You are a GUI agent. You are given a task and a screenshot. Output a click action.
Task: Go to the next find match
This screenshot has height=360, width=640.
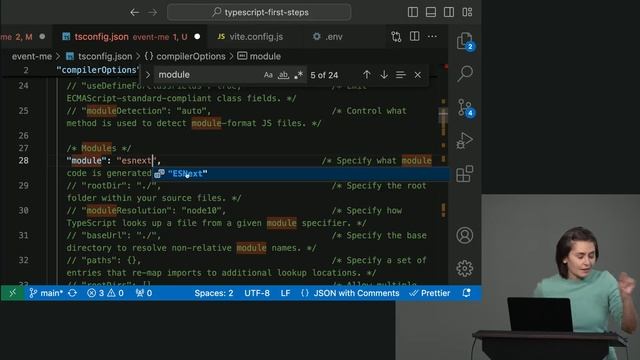[x=384, y=75]
